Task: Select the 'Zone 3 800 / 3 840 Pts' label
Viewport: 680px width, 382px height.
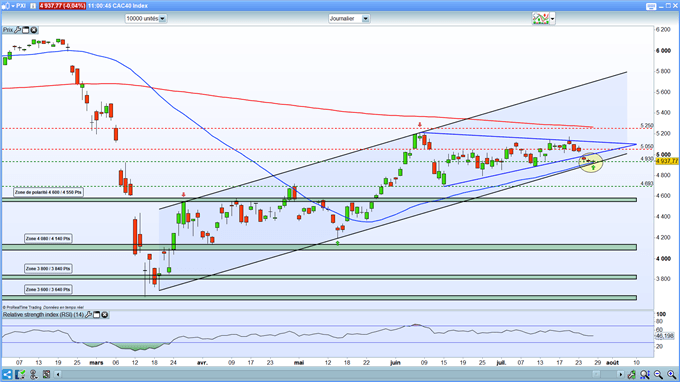Action: 48,269
